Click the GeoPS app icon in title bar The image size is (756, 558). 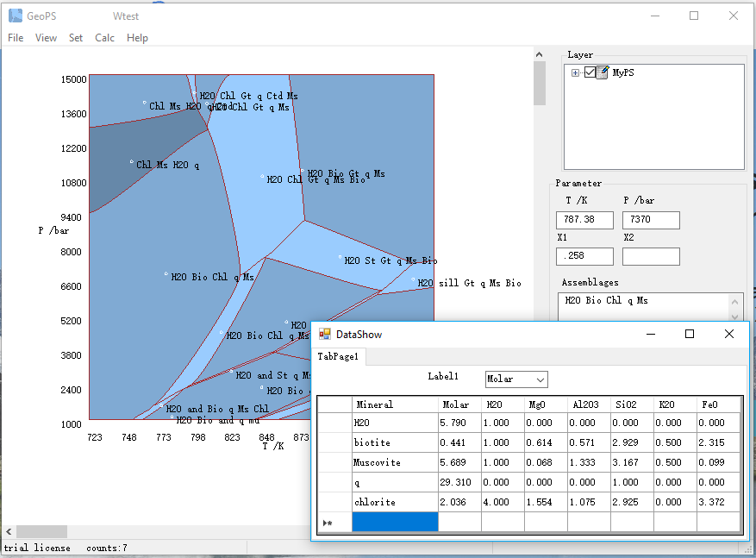coord(16,16)
